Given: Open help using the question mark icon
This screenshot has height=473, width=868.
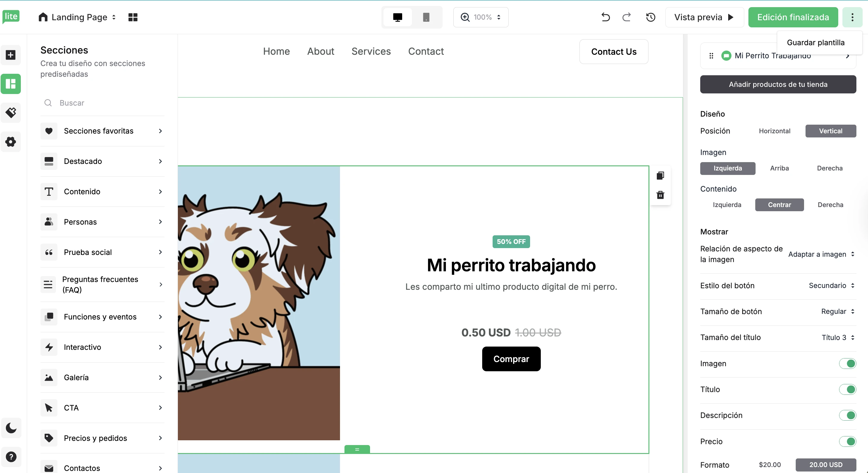Looking at the screenshot, I should (x=11, y=457).
